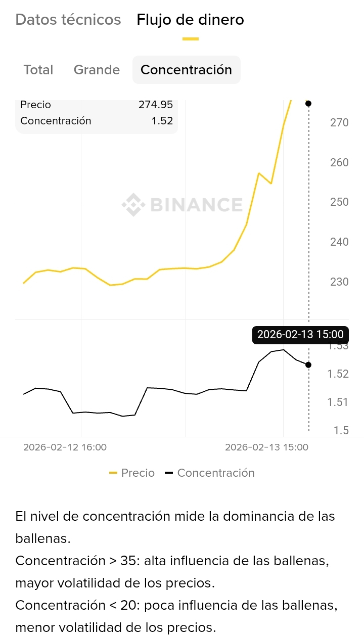
Task: Click the yellow underline beneath Flujo de dinero
Action: click(190, 38)
